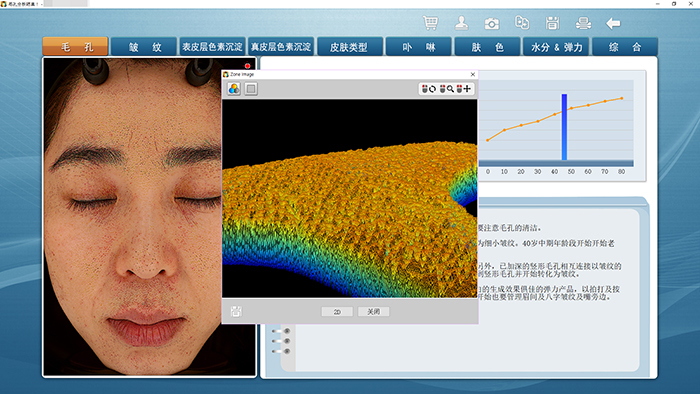Click the 关闭 button

(x=374, y=311)
